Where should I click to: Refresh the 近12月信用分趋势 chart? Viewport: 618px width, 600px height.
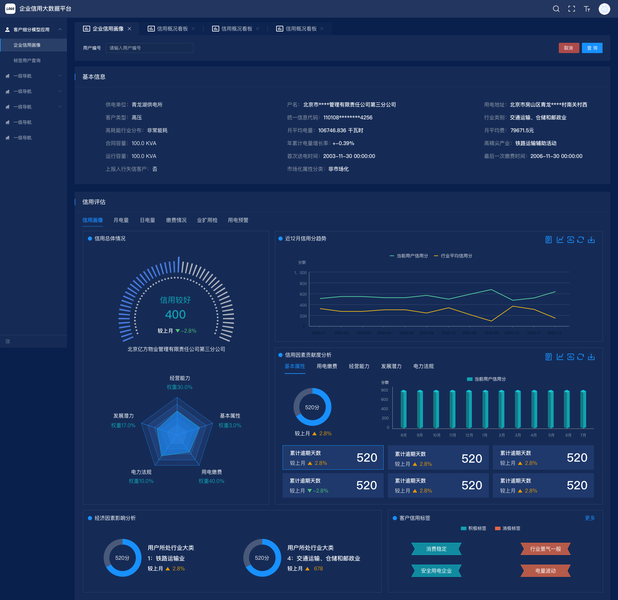coord(580,240)
